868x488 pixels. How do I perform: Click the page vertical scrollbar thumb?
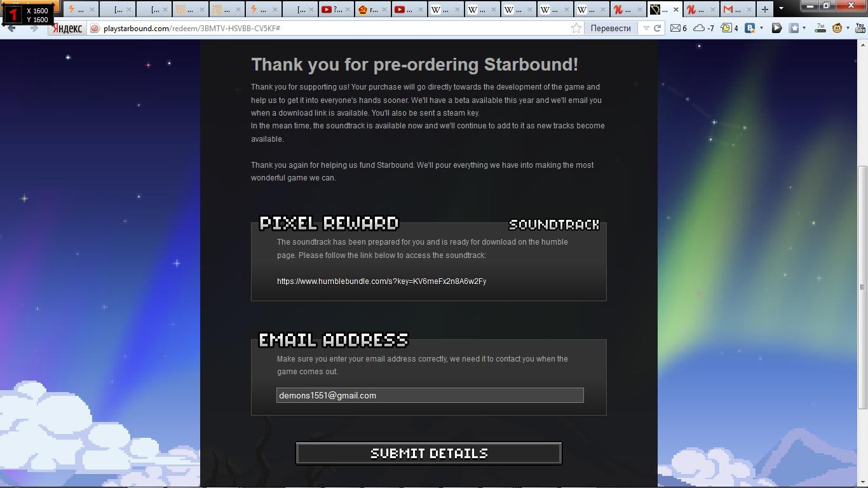coord(862,287)
